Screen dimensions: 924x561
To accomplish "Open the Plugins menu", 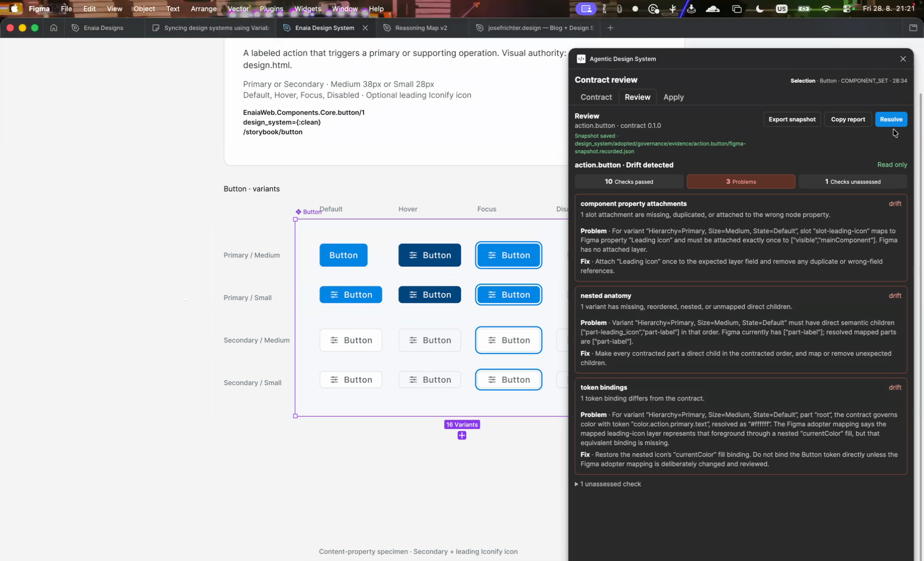I will pos(271,8).
